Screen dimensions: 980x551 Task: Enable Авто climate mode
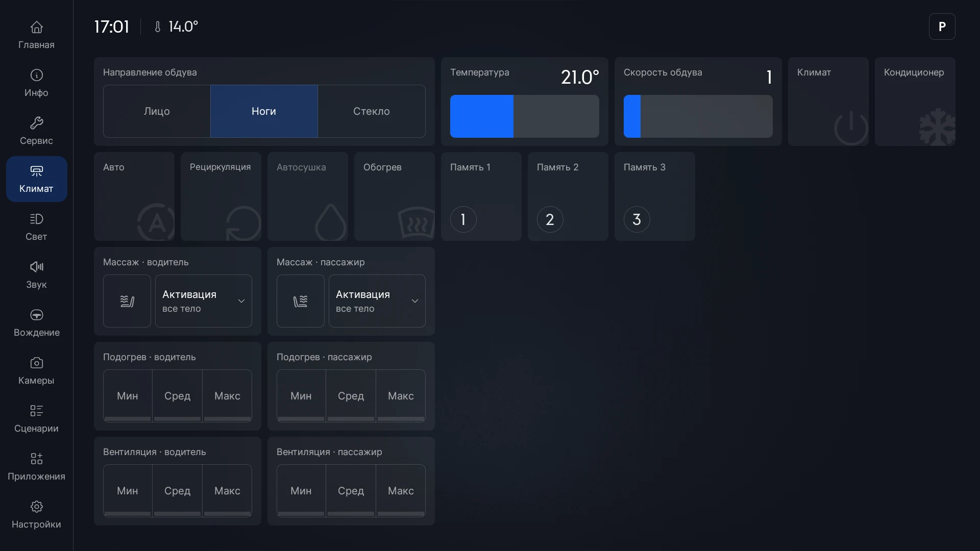tap(134, 196)
